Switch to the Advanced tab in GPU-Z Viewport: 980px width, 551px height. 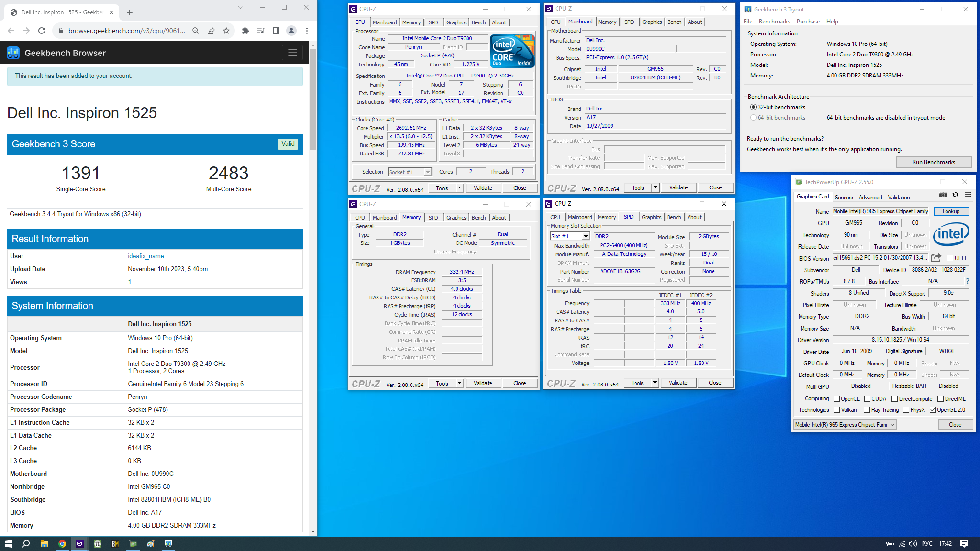tap(870, 197)
